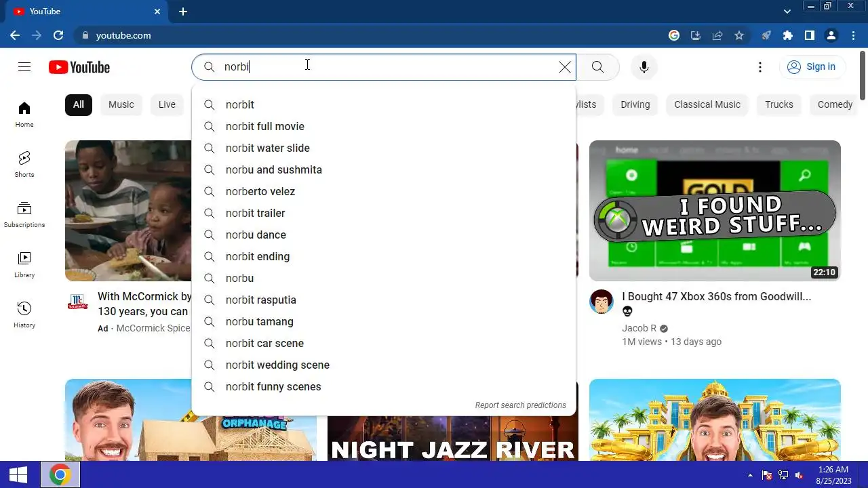Choose 'norbu and sushmita' suggestion
Image resolution: width=868 pixels, height=488 pixels.
[x=384, y=169]
